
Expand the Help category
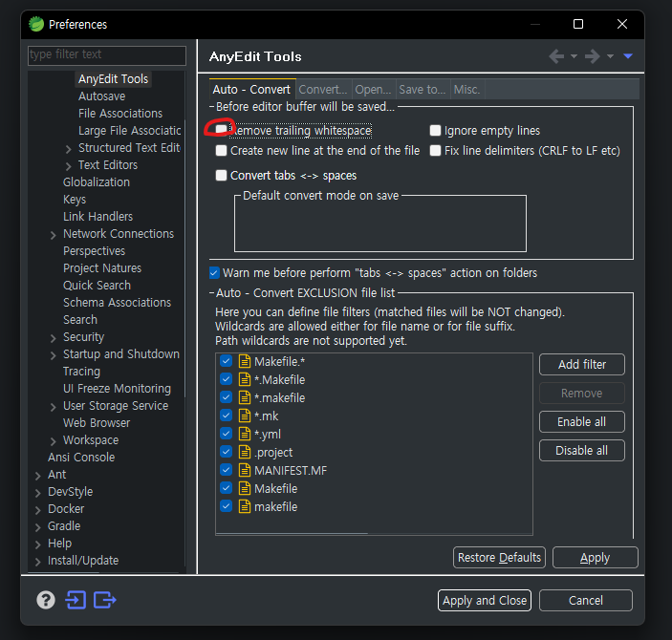coord(37,544)
